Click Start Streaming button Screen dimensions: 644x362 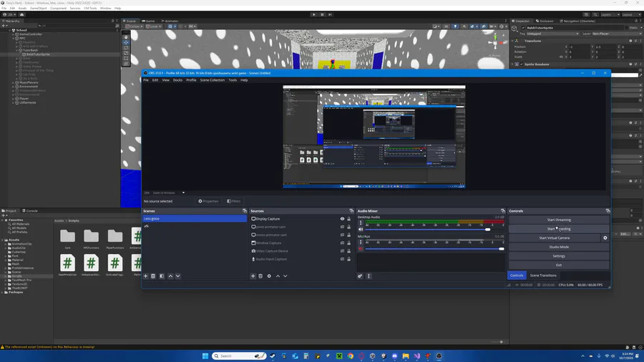click(x=559, y=220)
